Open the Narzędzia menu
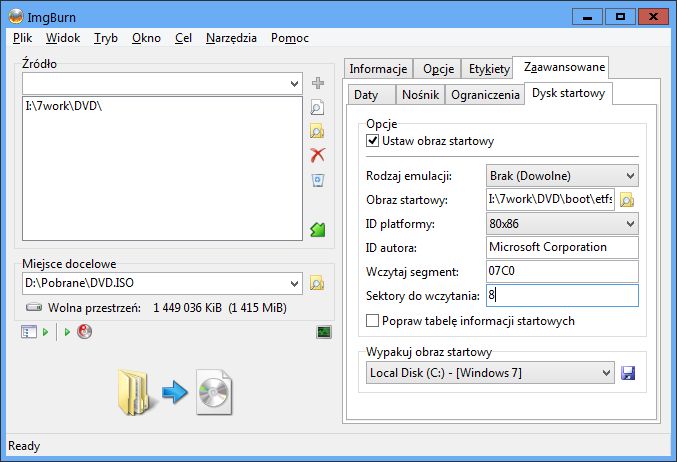 (231, 38)
